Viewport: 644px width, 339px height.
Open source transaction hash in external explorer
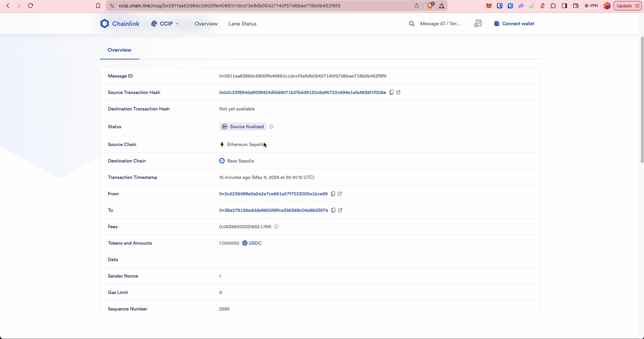(398, 92)
